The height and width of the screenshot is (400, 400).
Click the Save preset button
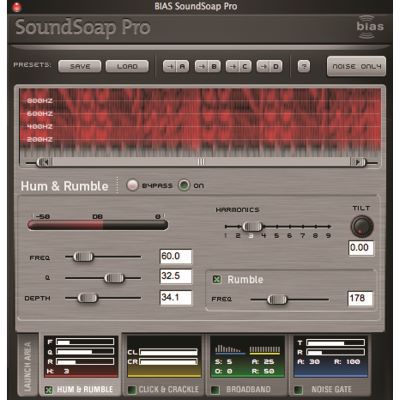point(80,66)
